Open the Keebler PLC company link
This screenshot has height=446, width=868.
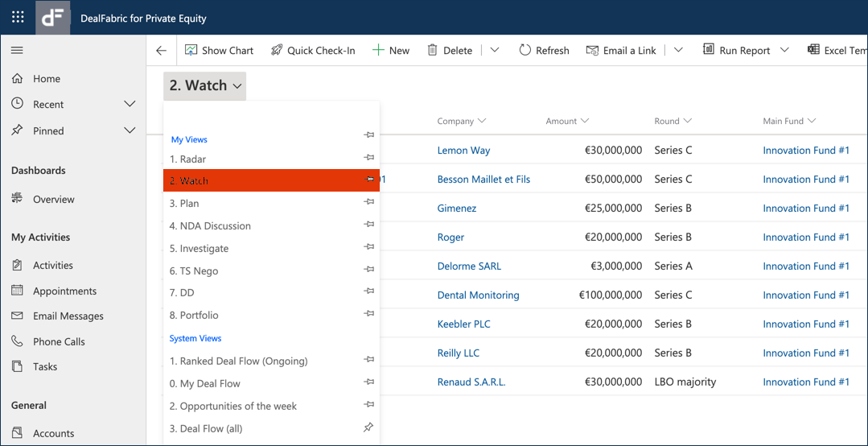tap(463, 324)
